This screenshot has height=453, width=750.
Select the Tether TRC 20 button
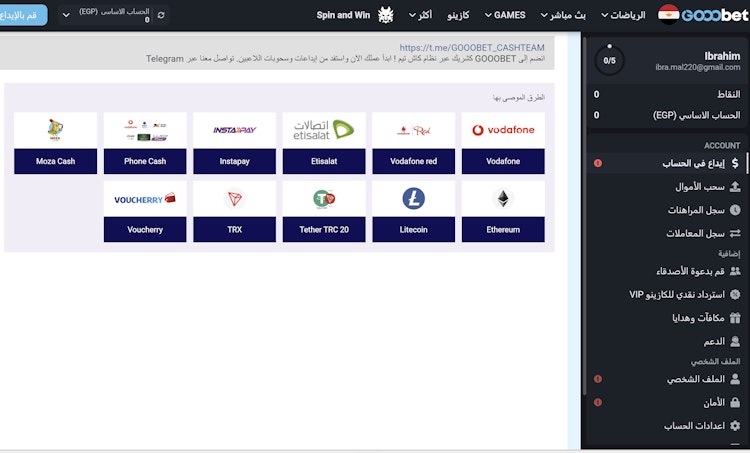pos(324,230)
